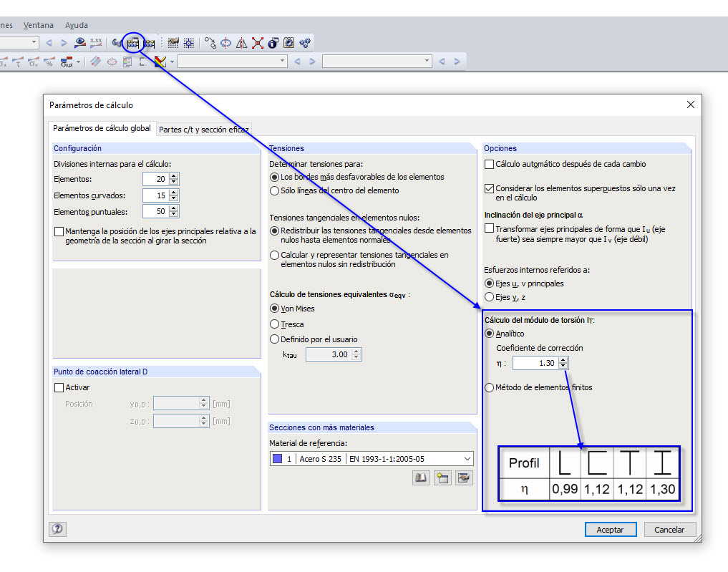The height and width of the screenshot is (572, 728).
Task: Open second empty combo box in second toolbar
Action: pyautogui.click(x=377, y=62)
